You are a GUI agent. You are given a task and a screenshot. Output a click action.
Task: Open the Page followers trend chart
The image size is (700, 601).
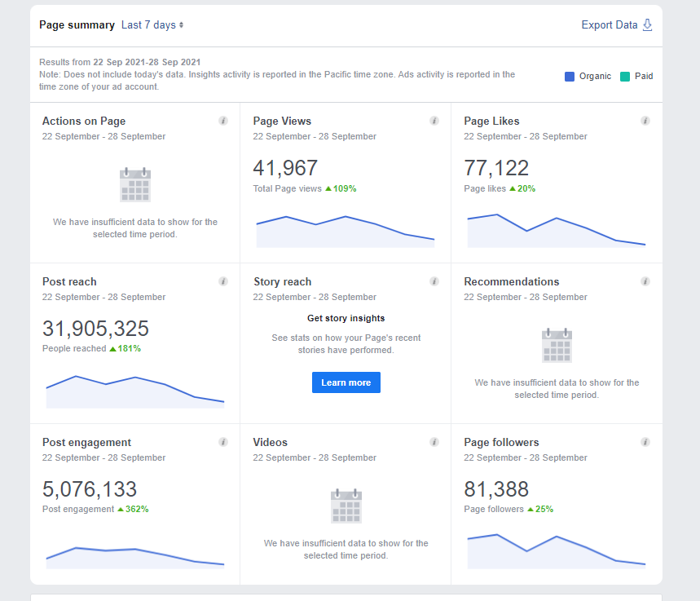click(x=557, y=551)
